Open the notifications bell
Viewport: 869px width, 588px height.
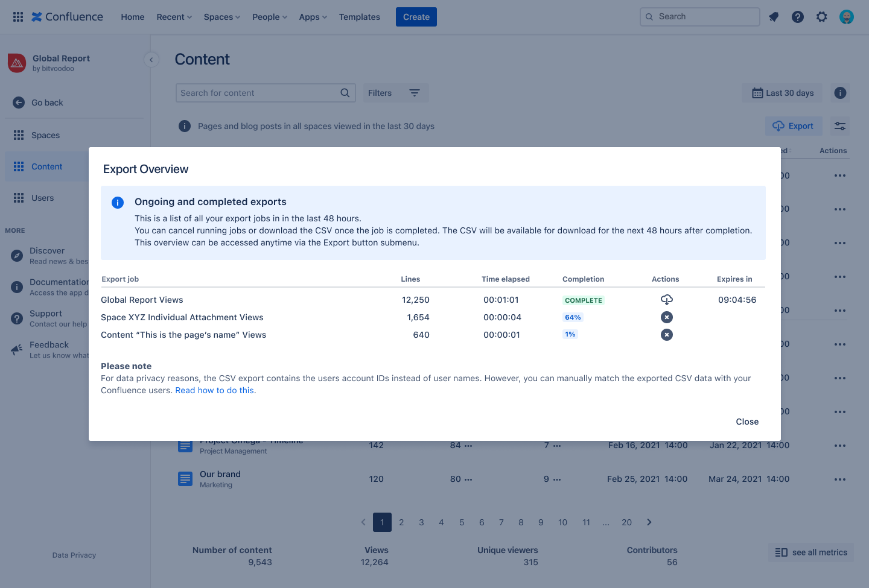point(773,16)
